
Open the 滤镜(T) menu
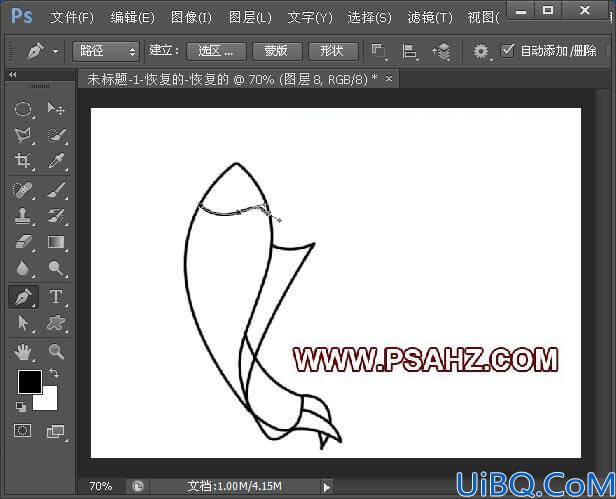[x=430, y=18]
